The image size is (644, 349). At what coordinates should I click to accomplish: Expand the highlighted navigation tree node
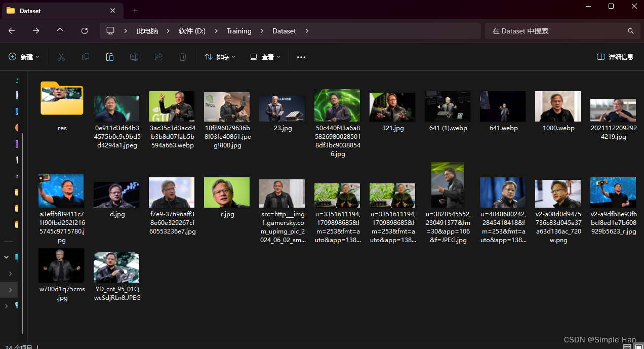pyautogui.click(x=11, y=290)
